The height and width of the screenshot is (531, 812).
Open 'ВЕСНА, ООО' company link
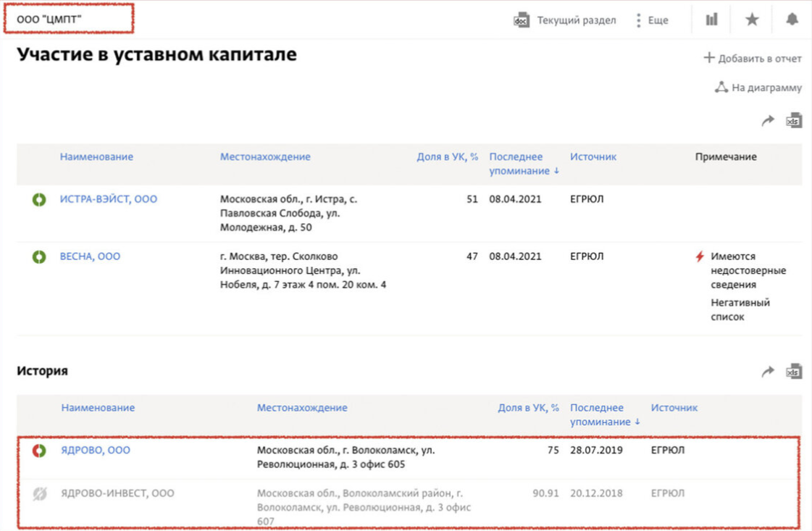pyautogui.click(x=90, y=256)
